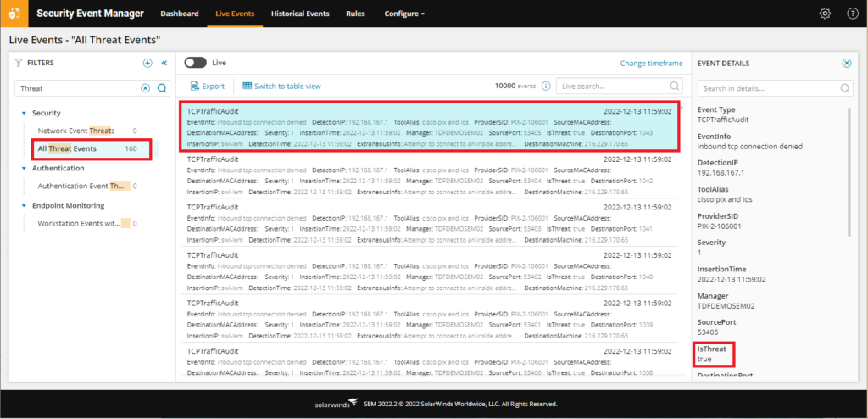Click the ProviderSID value PIX-2-106001 in details

point(719,226)
